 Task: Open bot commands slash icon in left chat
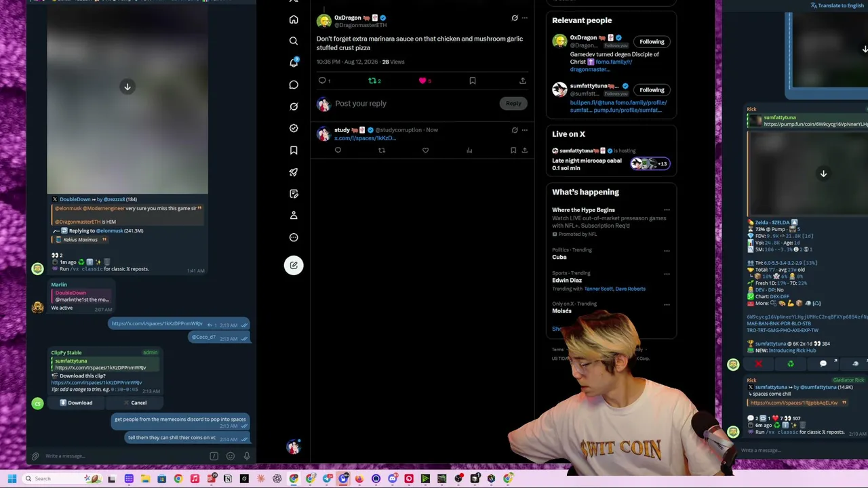point(214,456)
